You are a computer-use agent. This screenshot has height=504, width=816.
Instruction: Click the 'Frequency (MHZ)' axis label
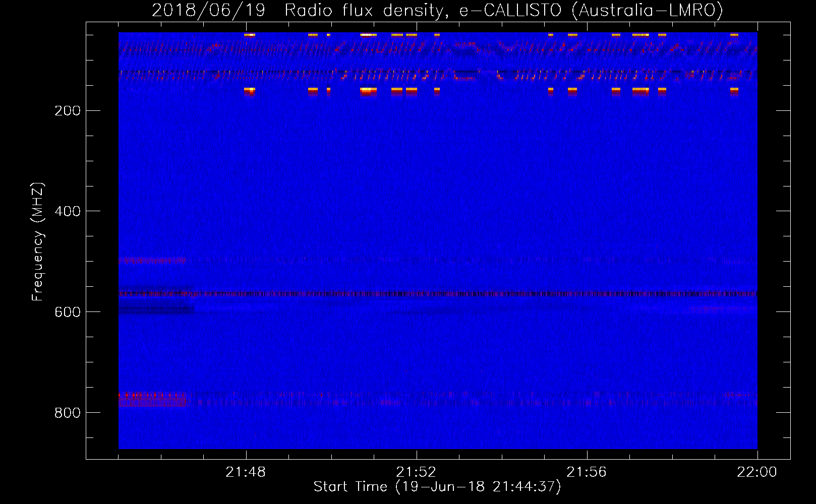38,242
